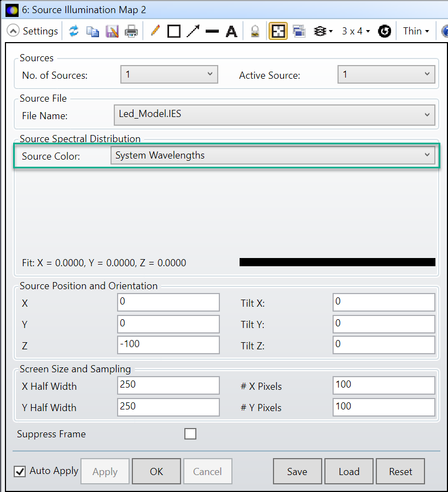The width and height of the screenshot is (448, 492).
Task: Click the save image icon
Action: (x=112, y=31)
